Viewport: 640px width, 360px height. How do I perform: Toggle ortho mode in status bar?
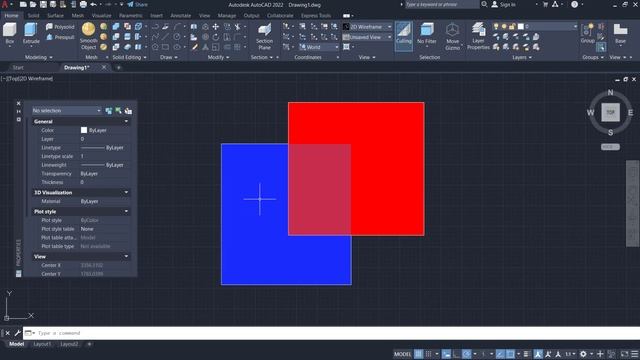coord(456,354)
